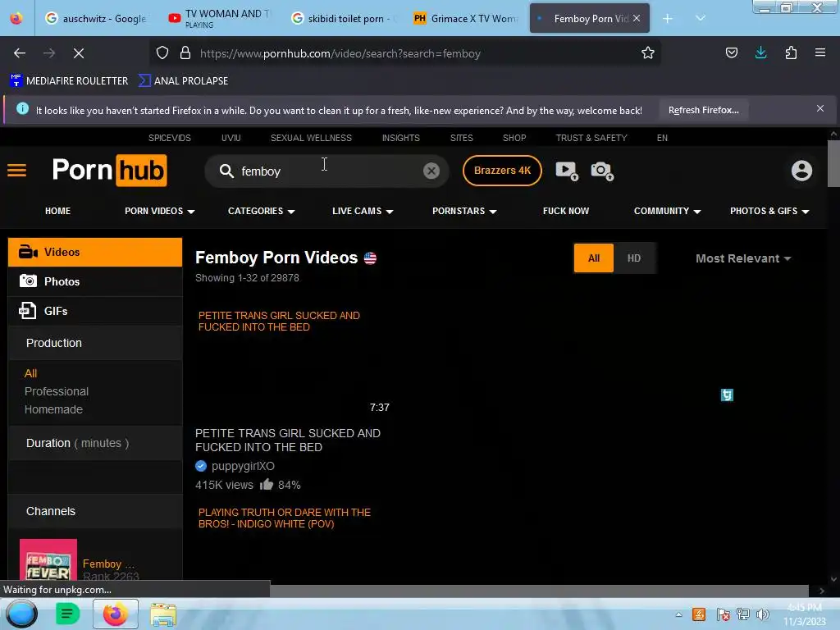
Task: Expand the COMMUNITY nav dropdown
Action: point(668,211)
